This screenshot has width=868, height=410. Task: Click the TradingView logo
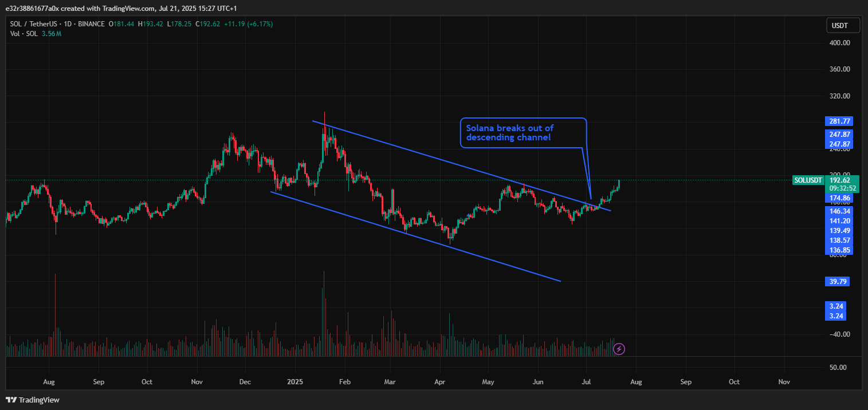pos(33,400)
